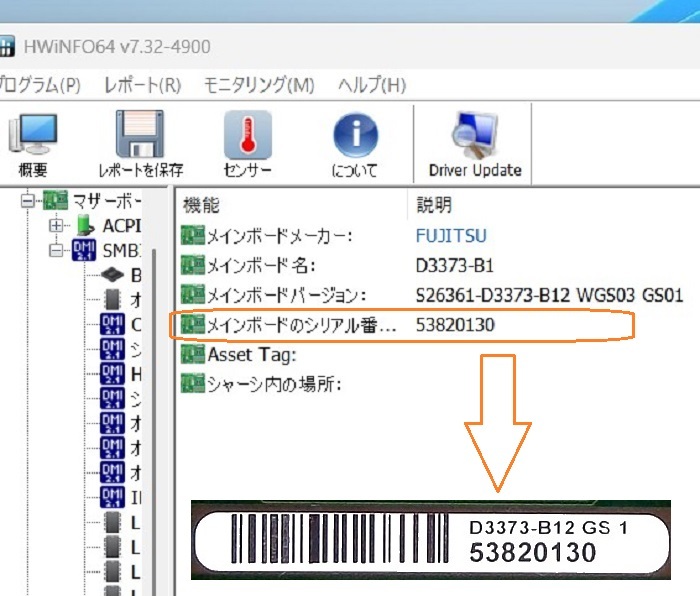The height and width of the screenshot is (596, 700).
Task: Open the センサー thermometer sensor icon
Action: click(247, 135)
